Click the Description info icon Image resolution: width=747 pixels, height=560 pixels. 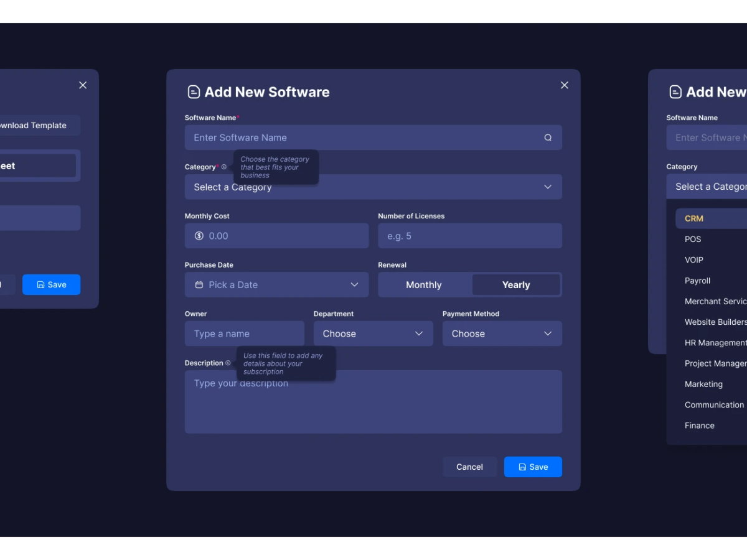[x=228, y=363]
